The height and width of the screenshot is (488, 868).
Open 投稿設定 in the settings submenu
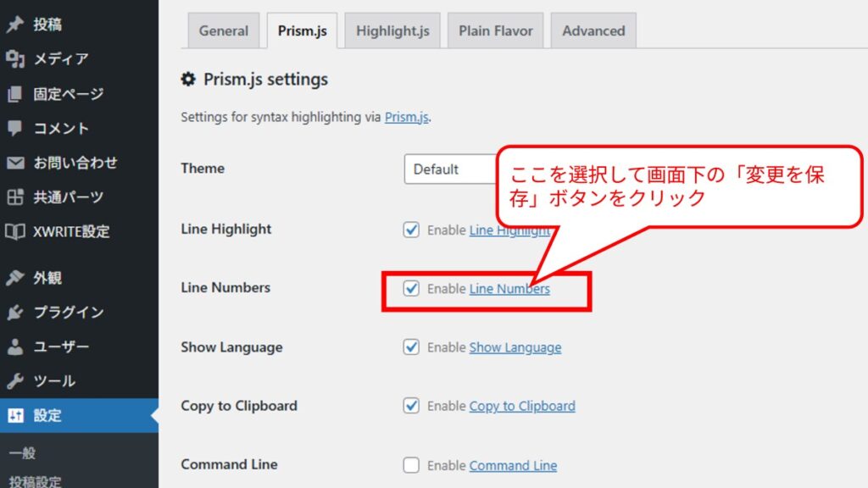(36, 481)
